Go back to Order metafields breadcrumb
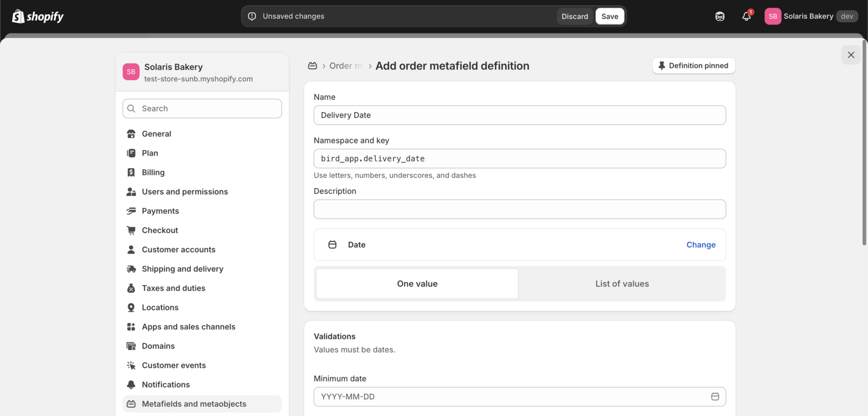The width and height of the screenshot is (868, 416). (346, 66)
